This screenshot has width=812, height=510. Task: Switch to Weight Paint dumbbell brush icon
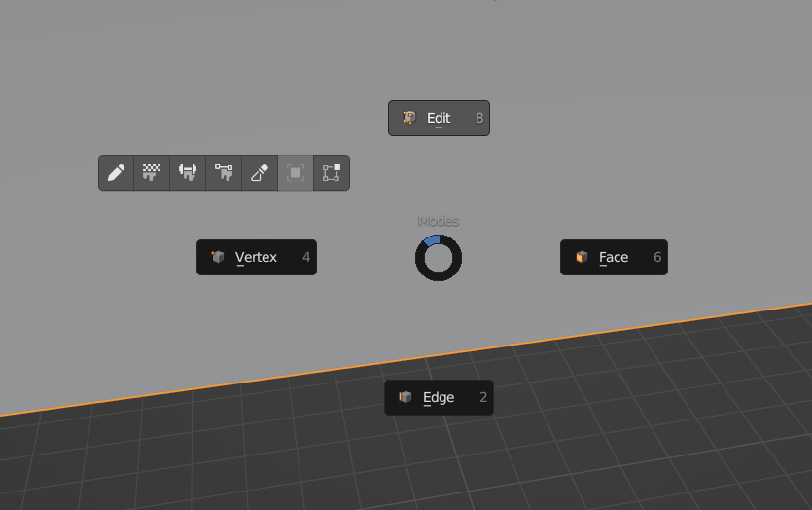pos(188,172)
